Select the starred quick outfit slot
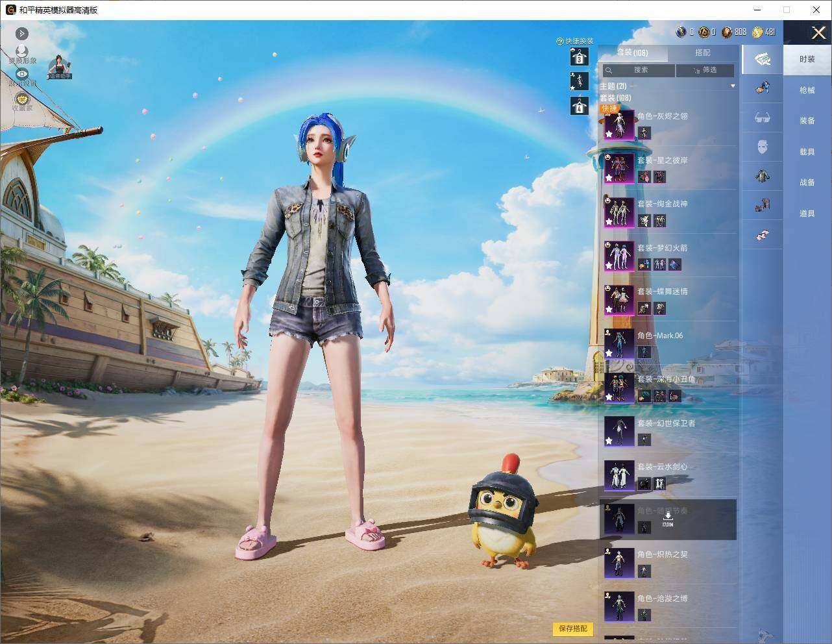 coord(579,81)
